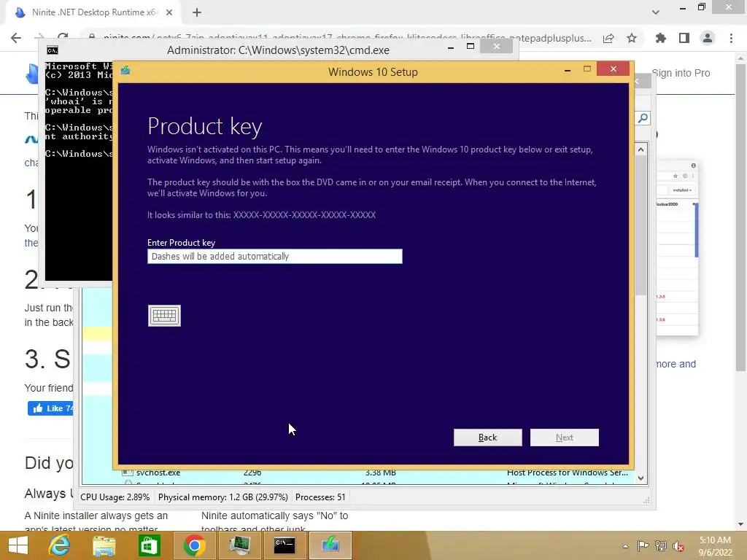Open the Chrome profile avatar
The width and height of the screenshot is (747, 560).
click(x=708, y=38)
